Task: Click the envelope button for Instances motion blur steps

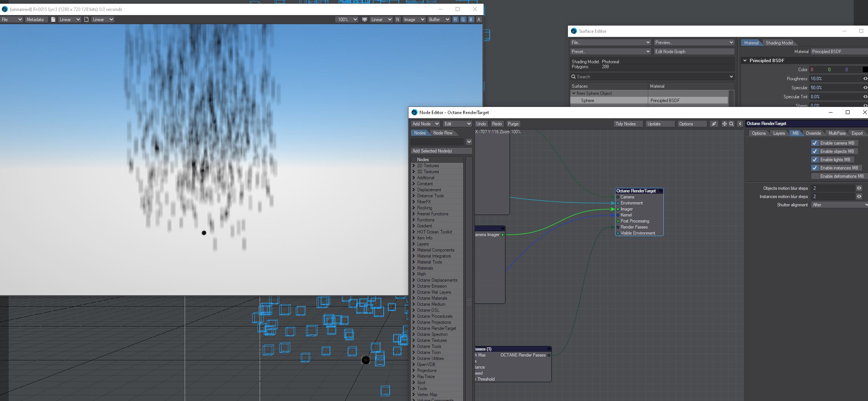Action: (x=859, y=197)
